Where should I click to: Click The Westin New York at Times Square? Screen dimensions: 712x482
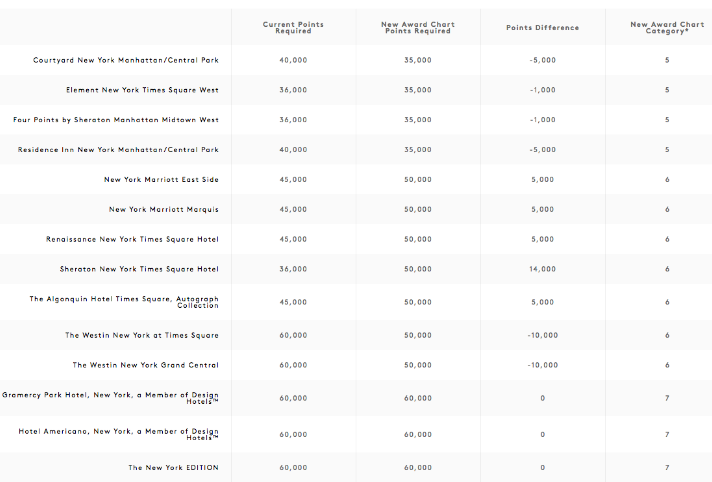(x=142, y=335)
